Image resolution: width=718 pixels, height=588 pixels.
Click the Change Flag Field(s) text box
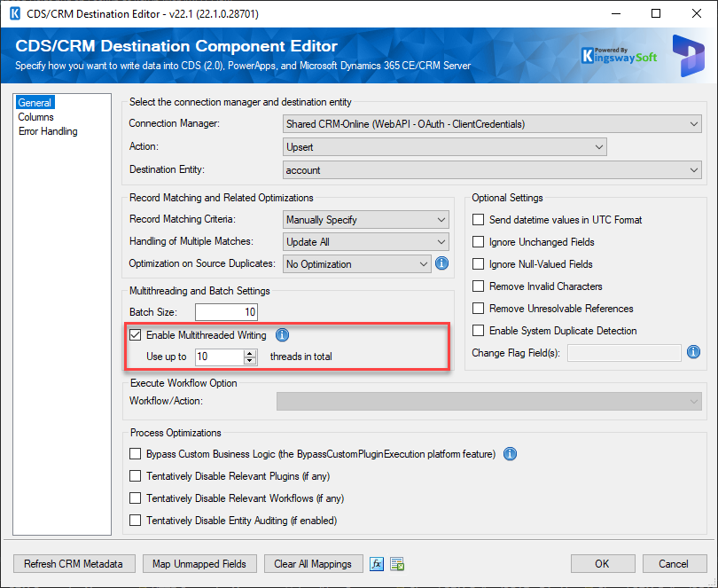624,353
